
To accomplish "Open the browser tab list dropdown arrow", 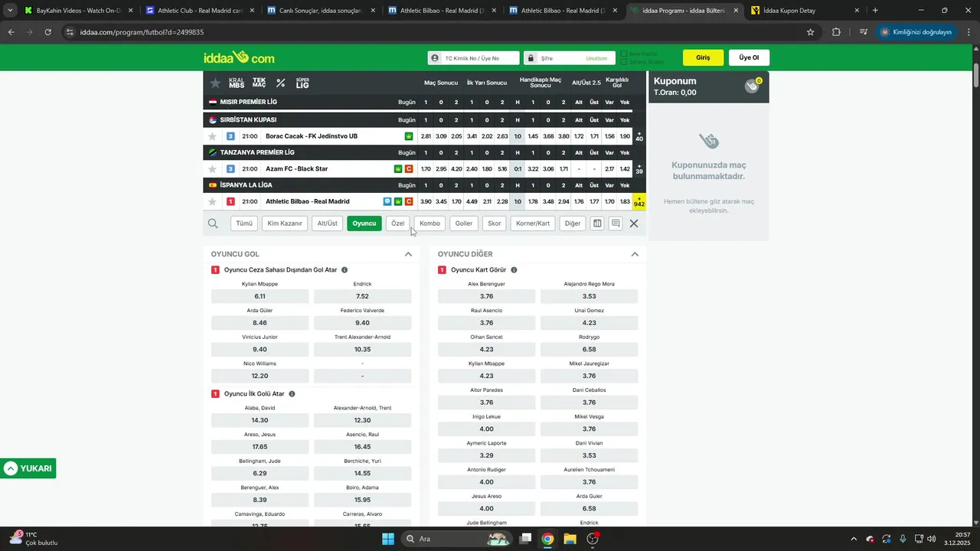I will 9,11.
